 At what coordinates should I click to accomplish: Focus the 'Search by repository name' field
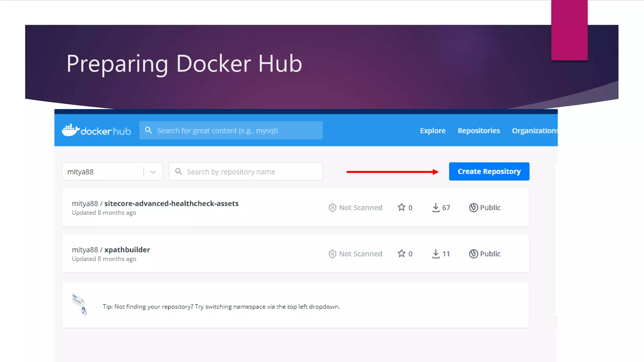click(246, 171)
